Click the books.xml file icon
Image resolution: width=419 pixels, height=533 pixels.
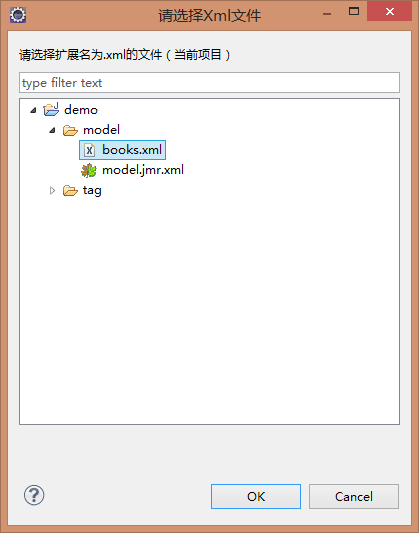pos(89,150)
